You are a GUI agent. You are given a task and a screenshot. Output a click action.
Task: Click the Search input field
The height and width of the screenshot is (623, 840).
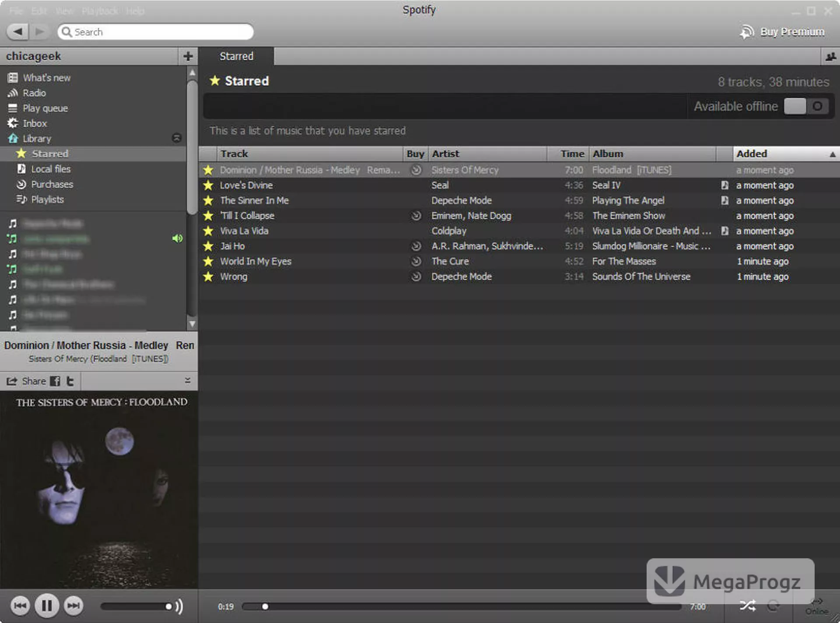[155, 32]
